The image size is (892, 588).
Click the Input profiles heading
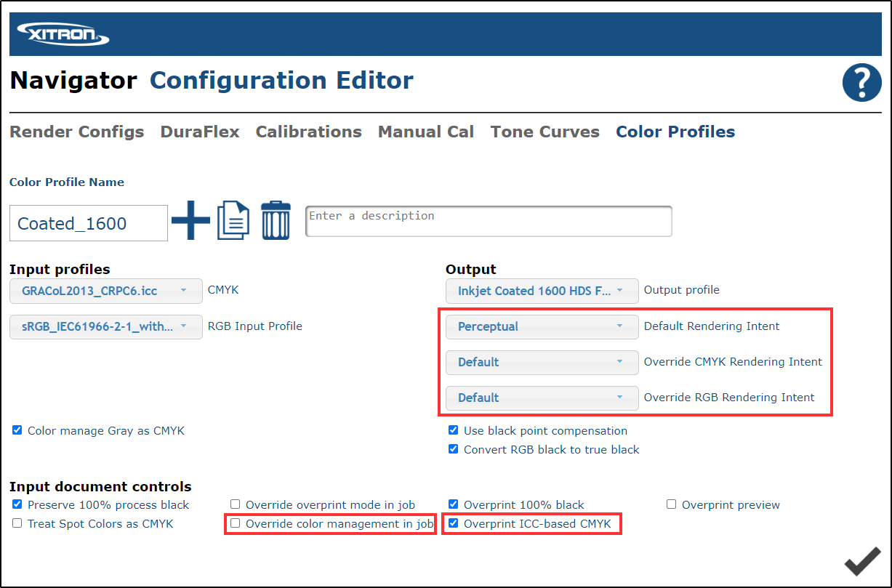pyautogui.click(x=60, y=270)
